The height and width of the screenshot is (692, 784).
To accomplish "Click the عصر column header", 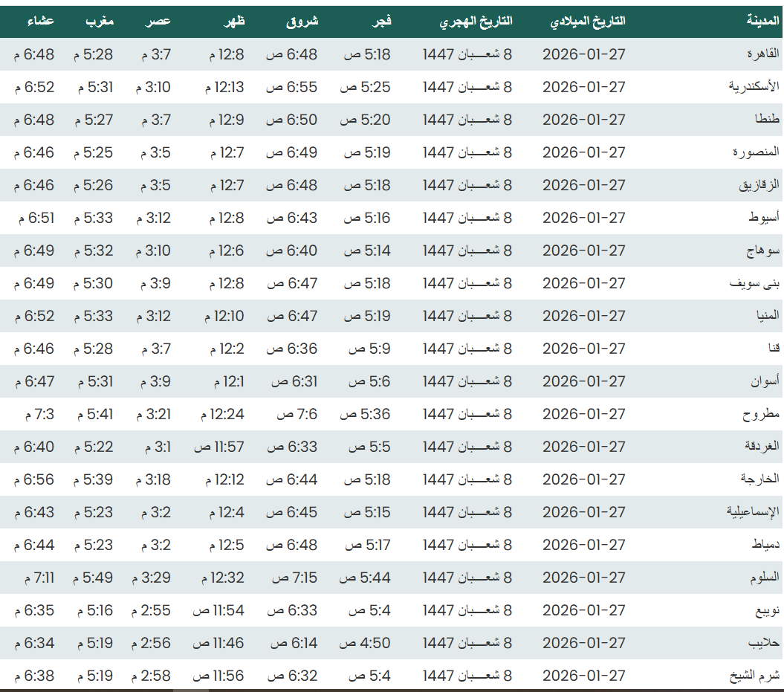I will click(158, 22).
